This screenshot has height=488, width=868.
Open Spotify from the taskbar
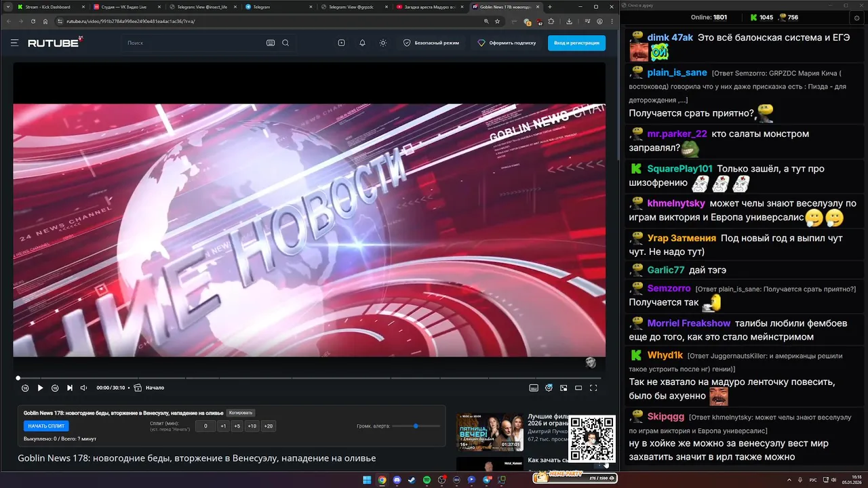point(427,480)
